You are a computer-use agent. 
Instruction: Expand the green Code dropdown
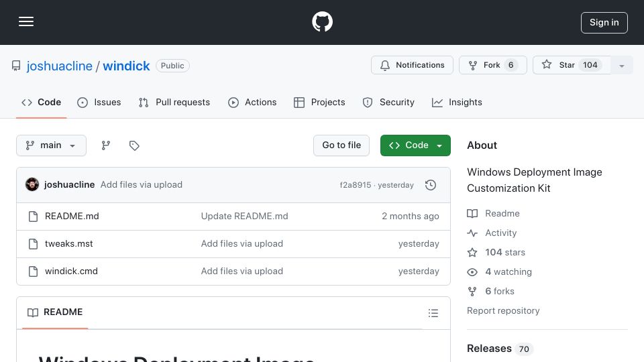click(x=415, y=145)
